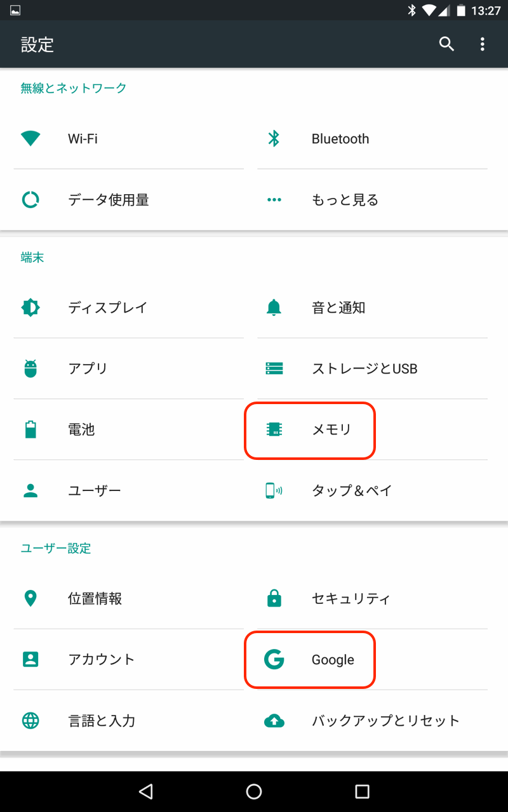
Task: Tap the Bluetooth symbol icon
Action: 274,138
